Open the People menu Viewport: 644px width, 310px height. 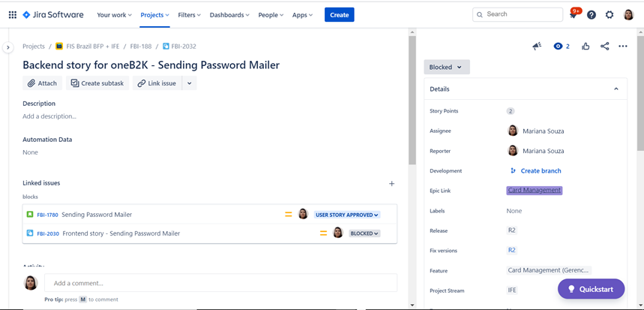(271, 15)
